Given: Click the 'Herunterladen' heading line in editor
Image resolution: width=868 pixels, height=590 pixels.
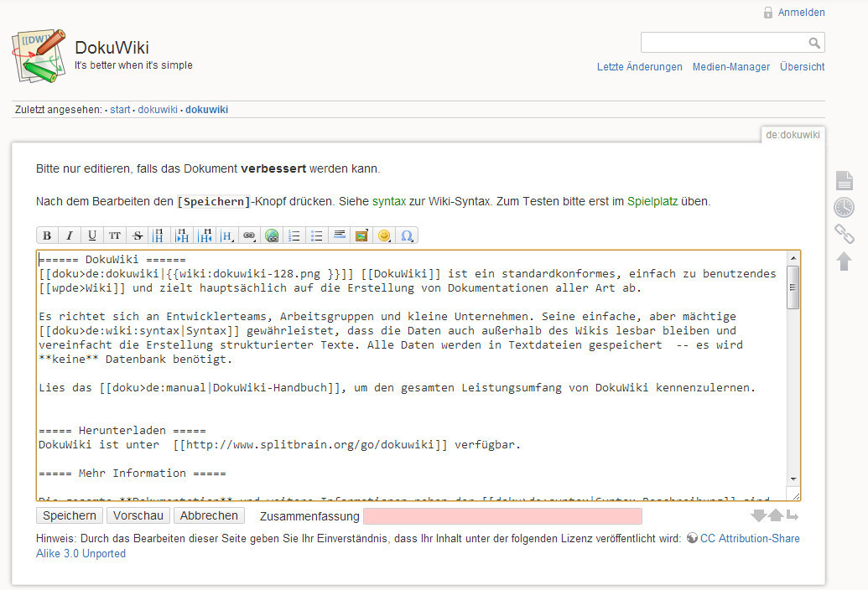Looking at the screenshot, I should (122, 430).
